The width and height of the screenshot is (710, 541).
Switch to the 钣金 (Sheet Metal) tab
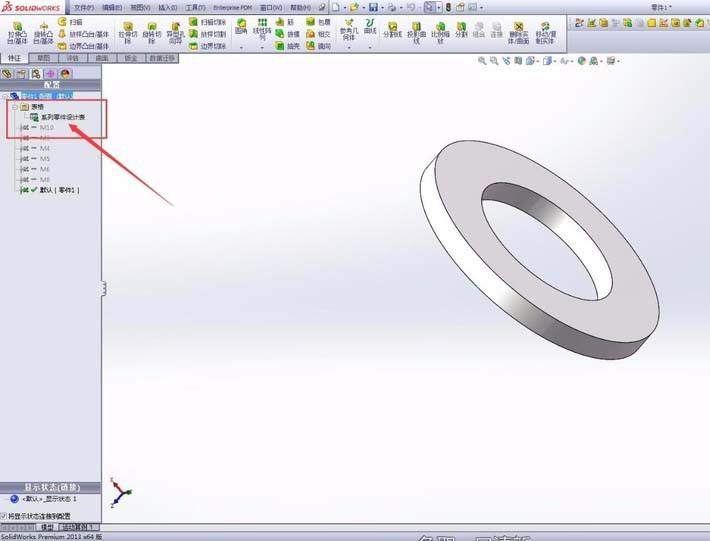point(131,58)
